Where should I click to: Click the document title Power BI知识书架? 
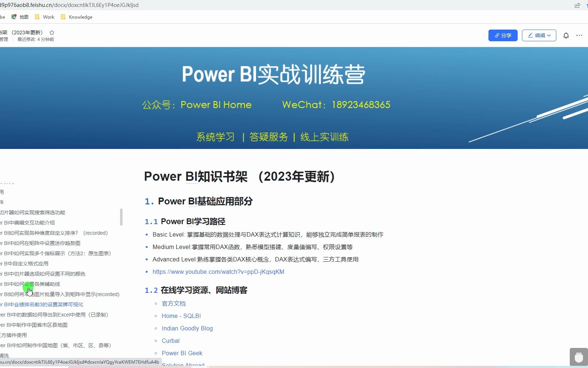[x=240, y=176]
